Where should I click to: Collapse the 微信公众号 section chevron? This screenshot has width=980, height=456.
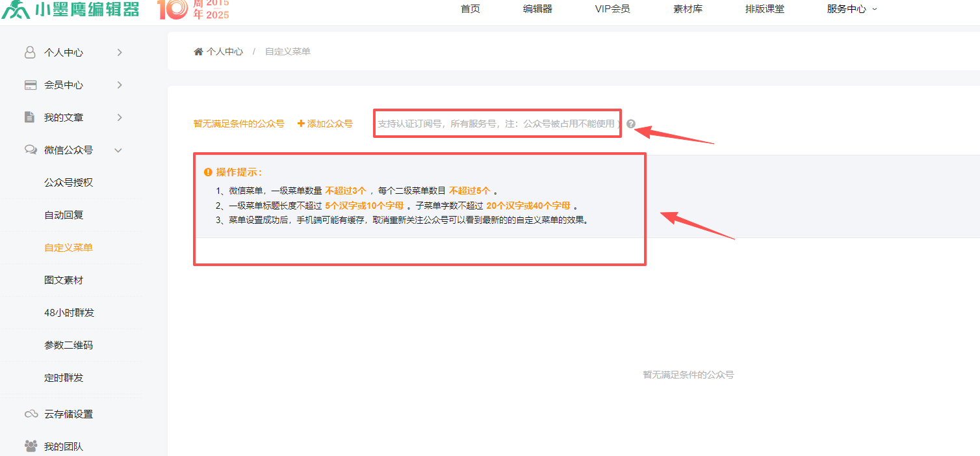pos(118,150)
